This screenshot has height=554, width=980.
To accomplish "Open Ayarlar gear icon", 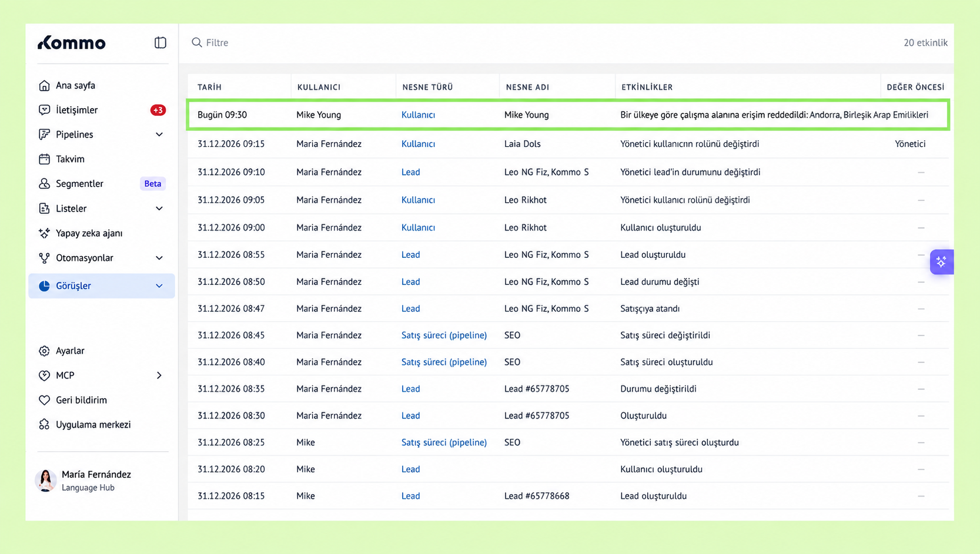I will click(44, 351).
